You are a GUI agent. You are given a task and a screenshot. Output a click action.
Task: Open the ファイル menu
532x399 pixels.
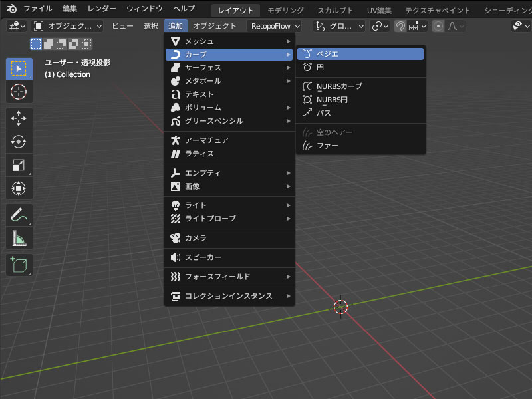click(38, 9)
